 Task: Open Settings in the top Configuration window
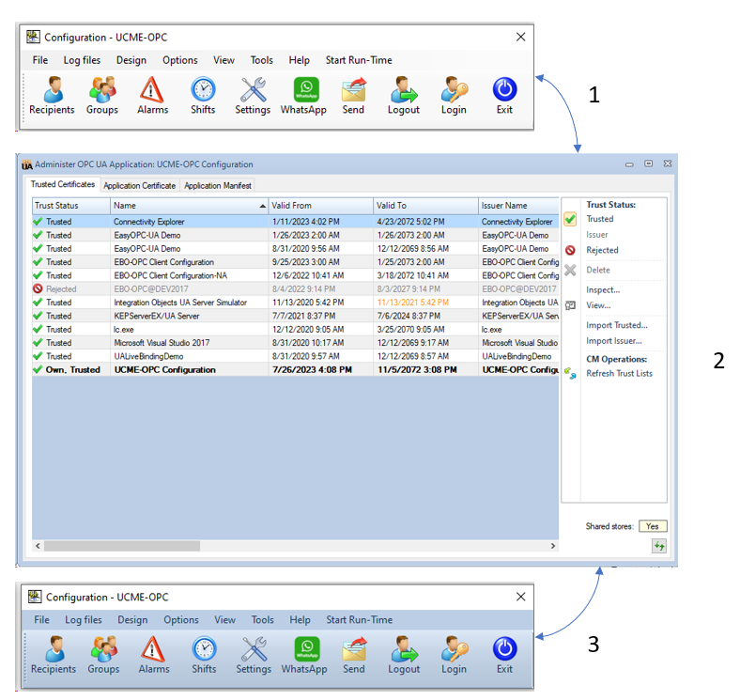pyautogui.click(x=253, y=96)
